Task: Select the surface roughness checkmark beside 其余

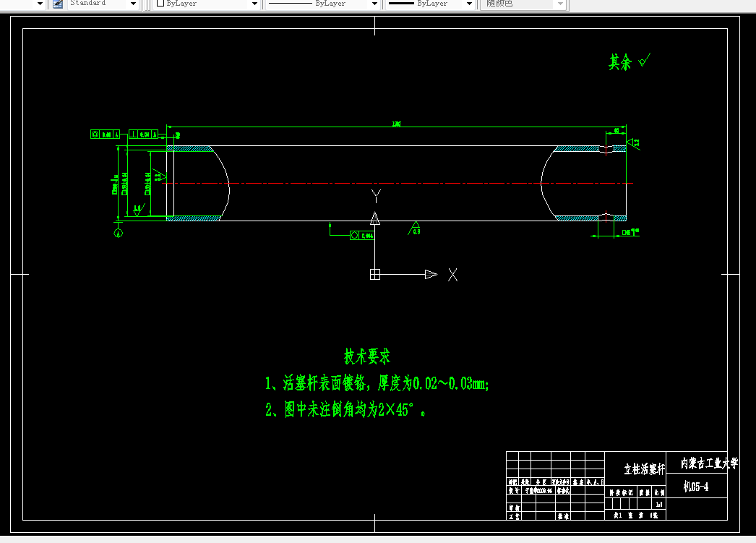Action: (x=644, y=60)
